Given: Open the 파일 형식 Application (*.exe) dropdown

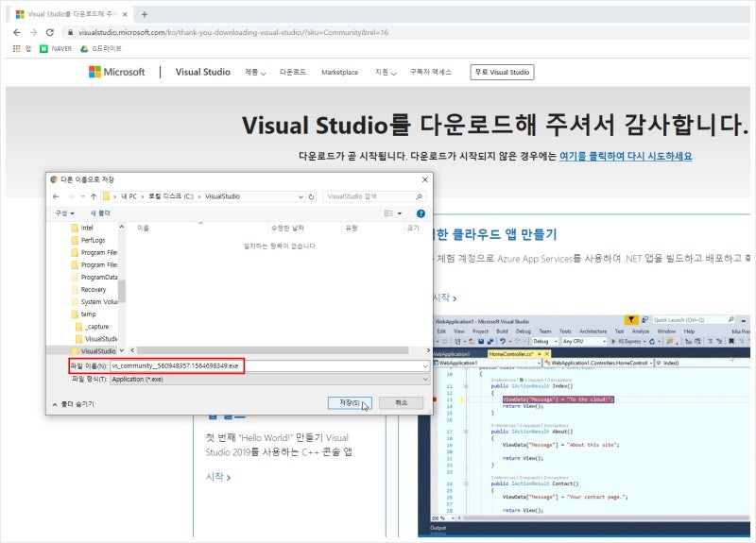Looking at the screenshot, I should tap(269, 380).
